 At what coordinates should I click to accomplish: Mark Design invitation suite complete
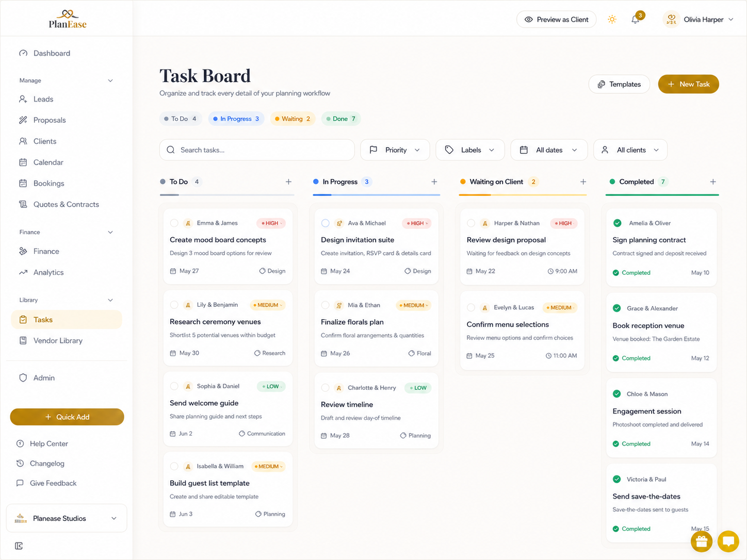326,223
